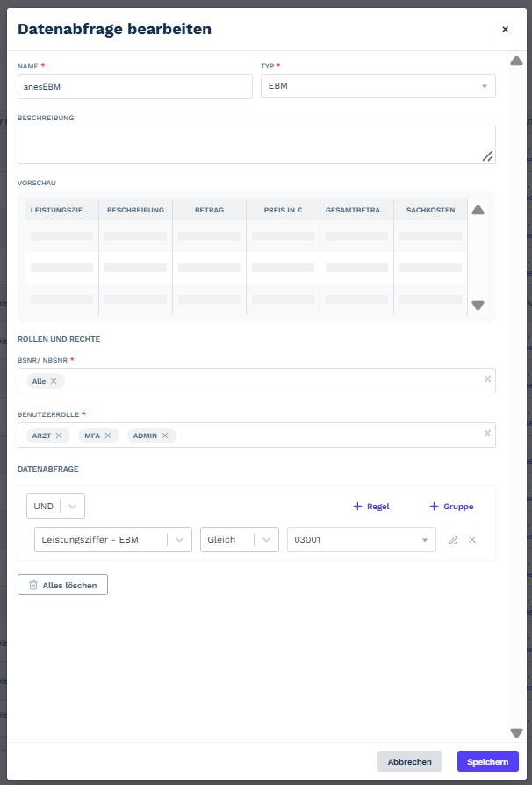Add a new Regel

coord(371,506)
